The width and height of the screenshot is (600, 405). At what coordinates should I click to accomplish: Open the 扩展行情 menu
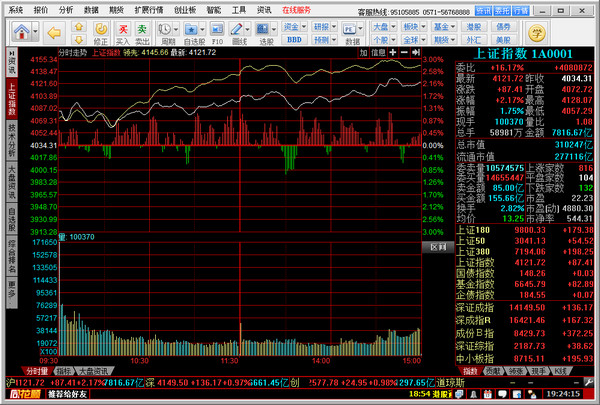[x=149, y=10]
